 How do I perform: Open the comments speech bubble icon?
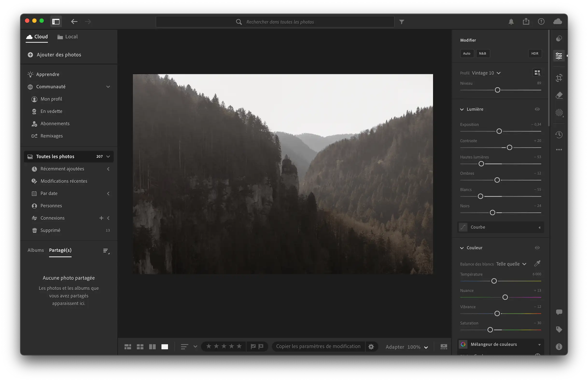tap(559, 312)
